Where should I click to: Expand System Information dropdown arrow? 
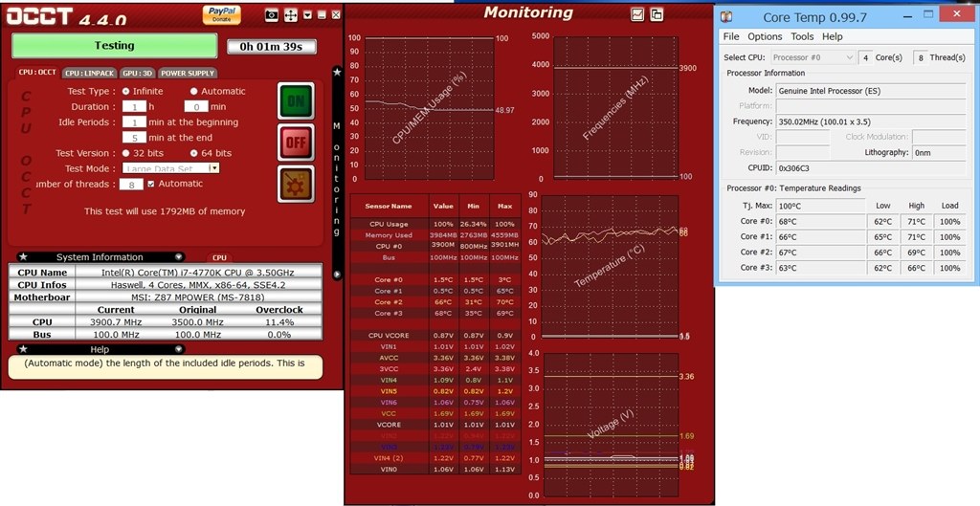coord(179,256)
